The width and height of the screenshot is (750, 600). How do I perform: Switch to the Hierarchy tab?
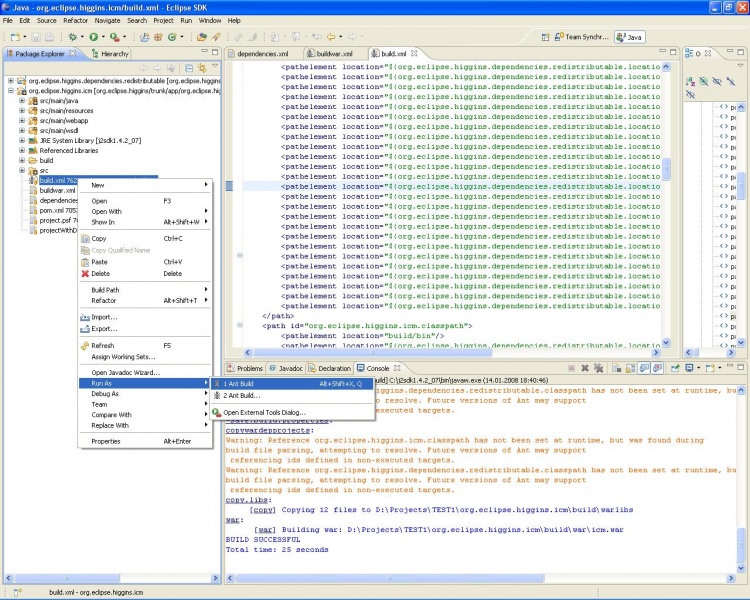[110, 54]
